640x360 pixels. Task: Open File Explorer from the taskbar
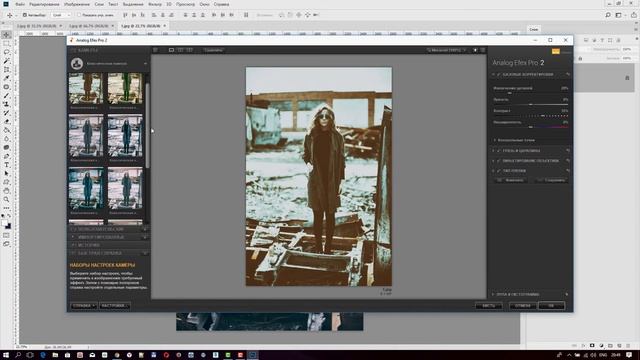pos(55,355)
